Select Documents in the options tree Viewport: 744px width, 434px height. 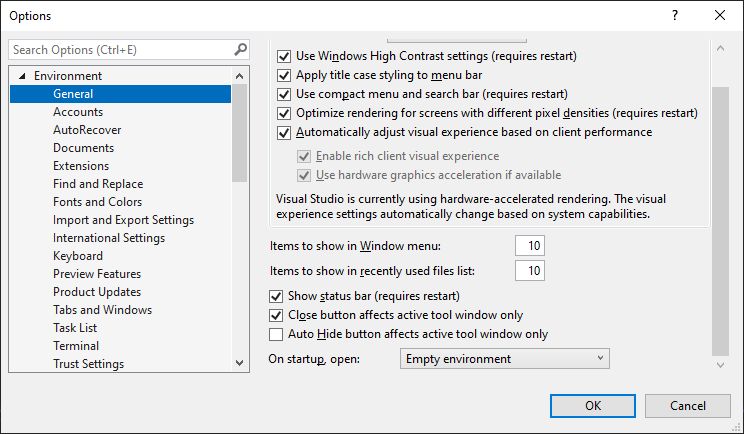coord(84,148)
